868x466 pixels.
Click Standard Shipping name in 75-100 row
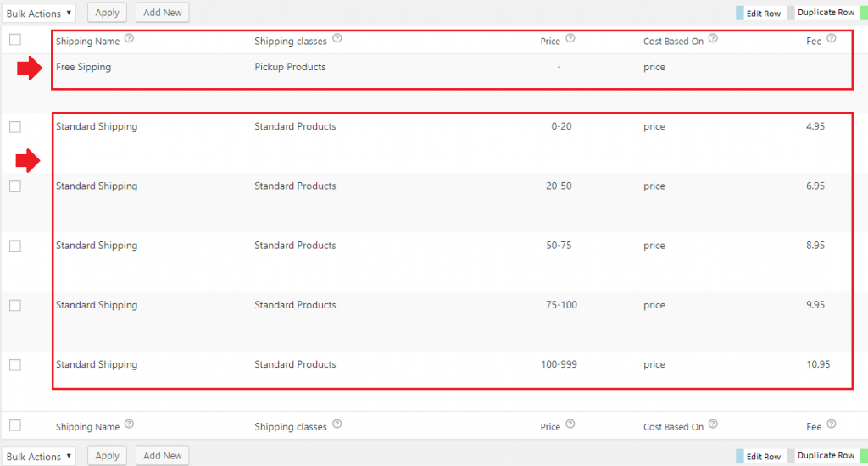pyautogui.click(x=97, y=306)
